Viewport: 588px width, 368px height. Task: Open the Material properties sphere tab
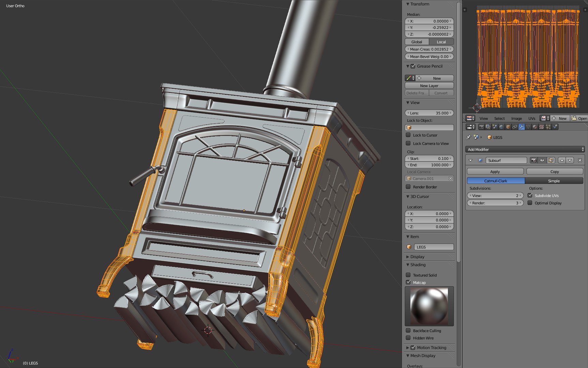tap(535, 127)
